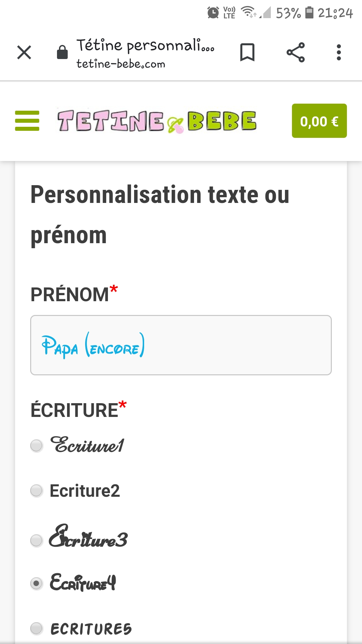362x644 pixels.
Task: Select the Ecriture4 radio button
Action: pos(37,584)
